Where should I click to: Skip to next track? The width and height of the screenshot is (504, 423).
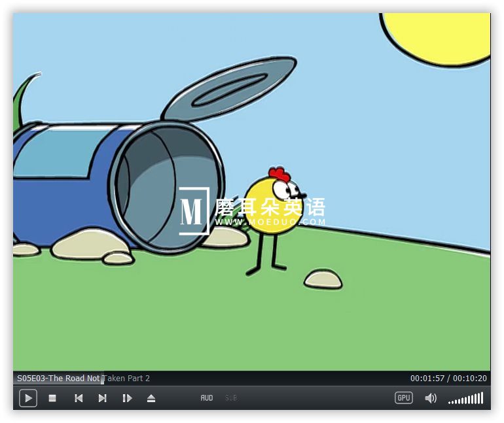[103, 398]
